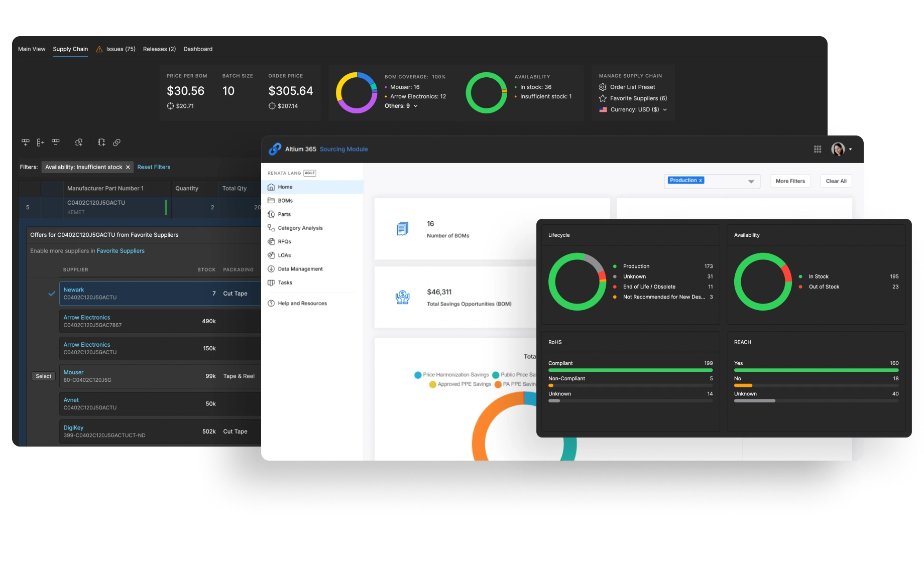The height and width of the screenshot is (570, 924).
Task: Select the C0402C120J5GACTU KEMET part row
Action: pyautogui.click(x=140, y=207)
